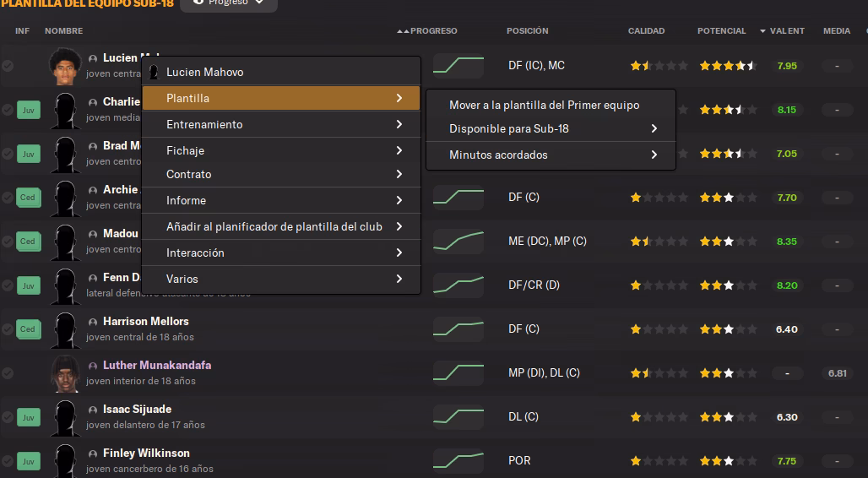
Task: Click the Juv status badge on Brad row
Action: 28,154
